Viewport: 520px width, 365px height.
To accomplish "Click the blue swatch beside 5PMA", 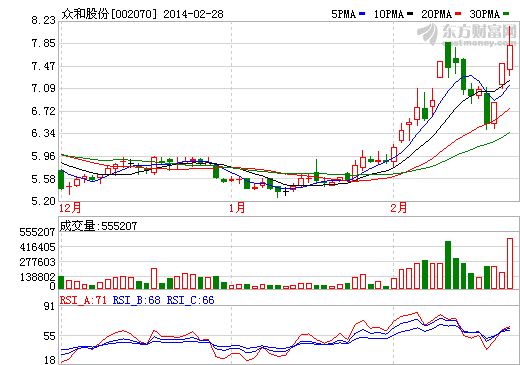I will click(362, 14).
